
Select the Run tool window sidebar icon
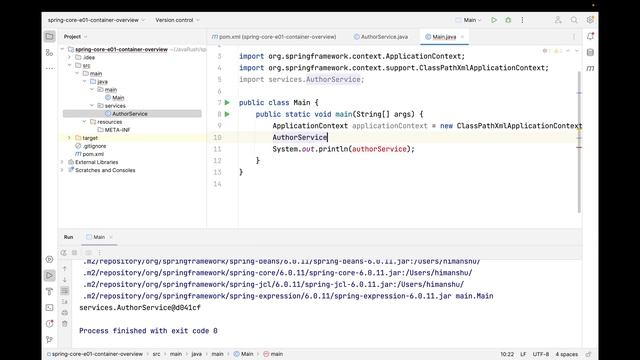click(x=49, y=276)
